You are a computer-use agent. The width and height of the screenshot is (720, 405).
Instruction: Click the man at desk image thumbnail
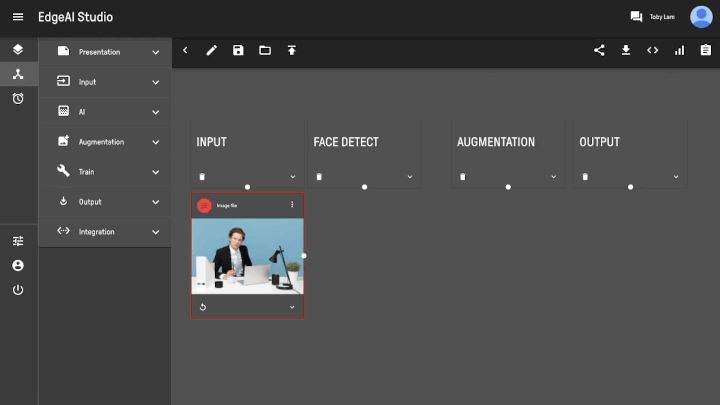click(x=248, y=256)
